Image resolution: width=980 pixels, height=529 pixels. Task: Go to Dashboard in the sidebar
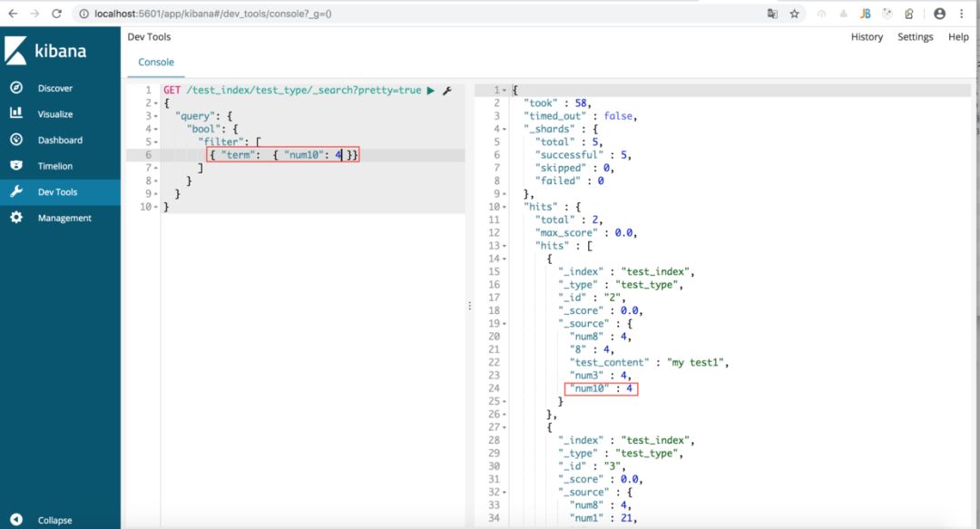pos(59,141)
